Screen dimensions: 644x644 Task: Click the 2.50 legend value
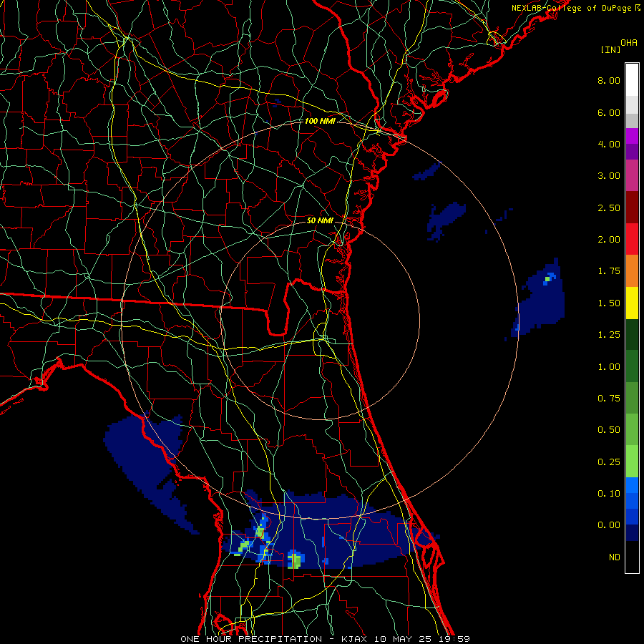[x=609, y=208]
